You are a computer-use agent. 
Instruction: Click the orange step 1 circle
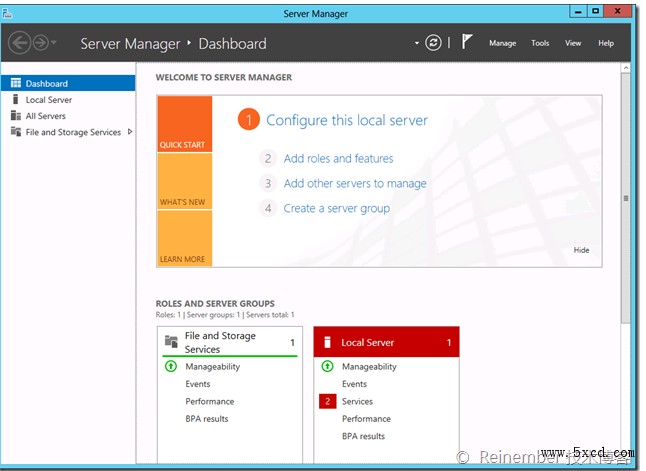[248, 120]
